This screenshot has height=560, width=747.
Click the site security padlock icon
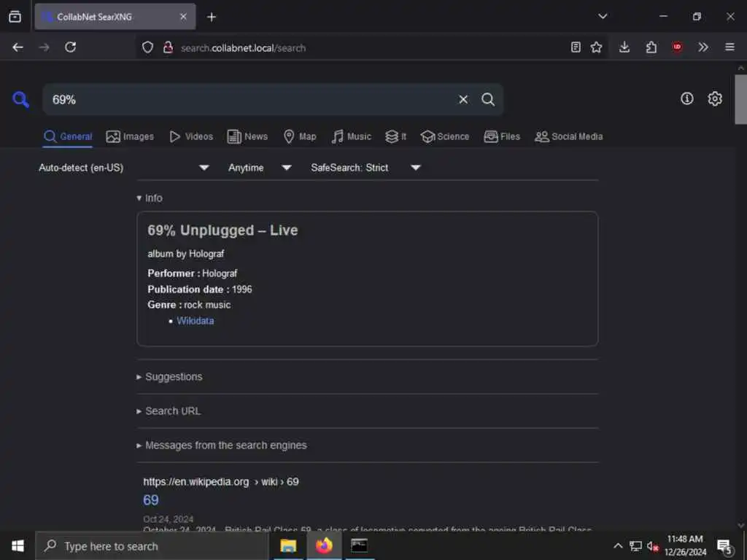pos(169,47)
